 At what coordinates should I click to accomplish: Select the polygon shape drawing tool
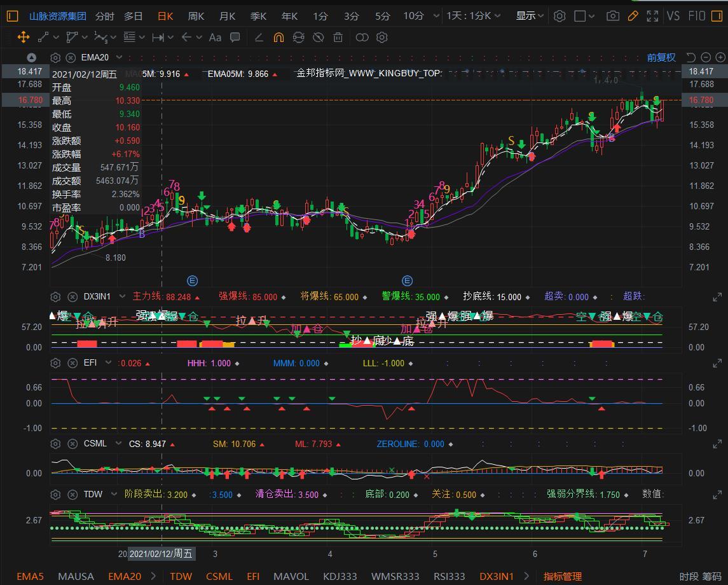[72, 37]
